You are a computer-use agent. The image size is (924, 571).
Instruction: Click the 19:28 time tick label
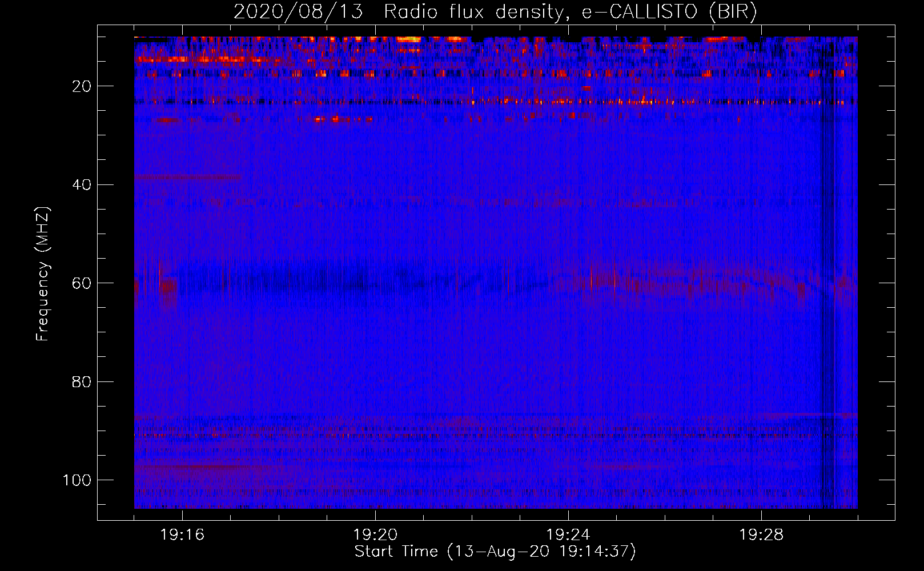click(761, 535)
